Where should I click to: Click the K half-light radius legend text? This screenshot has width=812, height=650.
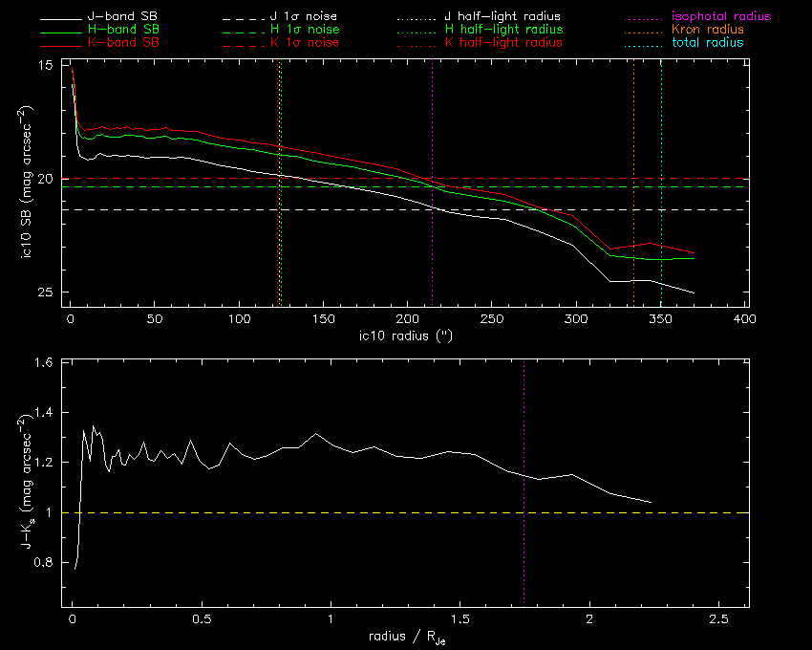503,43
